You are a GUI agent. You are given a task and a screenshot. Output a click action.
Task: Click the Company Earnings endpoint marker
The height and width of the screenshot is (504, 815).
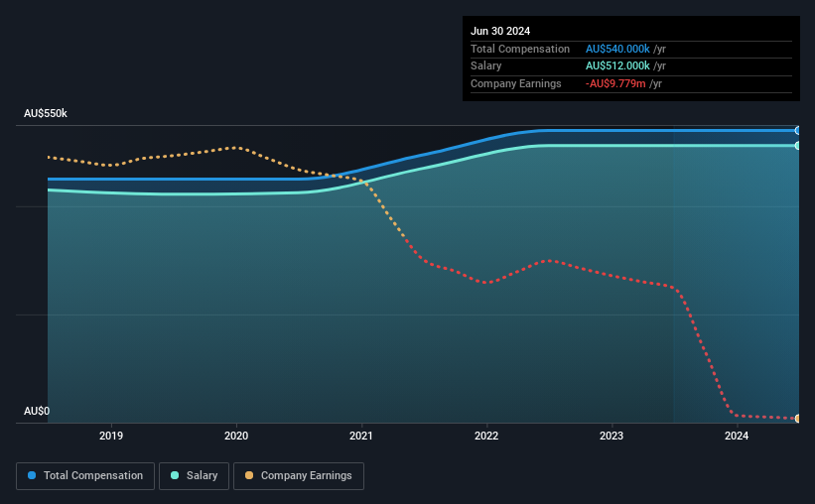(x=798, y=419)
